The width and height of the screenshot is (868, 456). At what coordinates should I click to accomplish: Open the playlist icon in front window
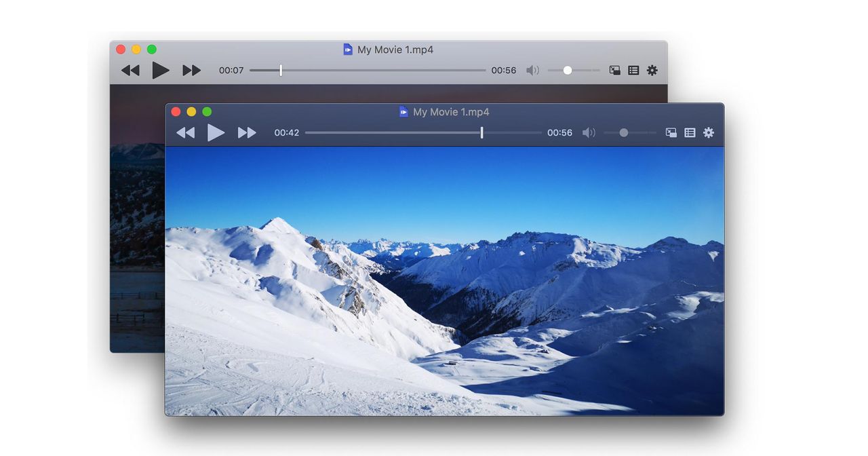pyautogui.click(x=690, y=133)
